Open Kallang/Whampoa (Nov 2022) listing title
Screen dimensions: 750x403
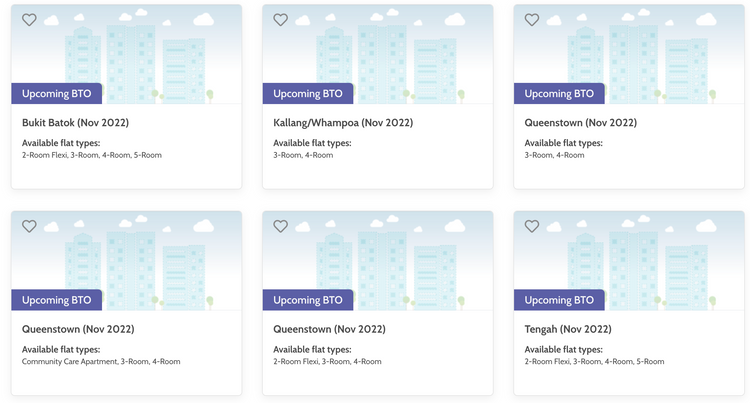coord(343,123)
